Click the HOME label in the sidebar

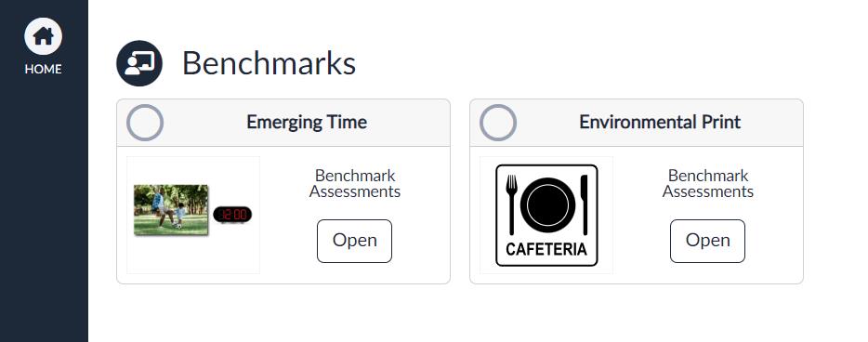43,69
